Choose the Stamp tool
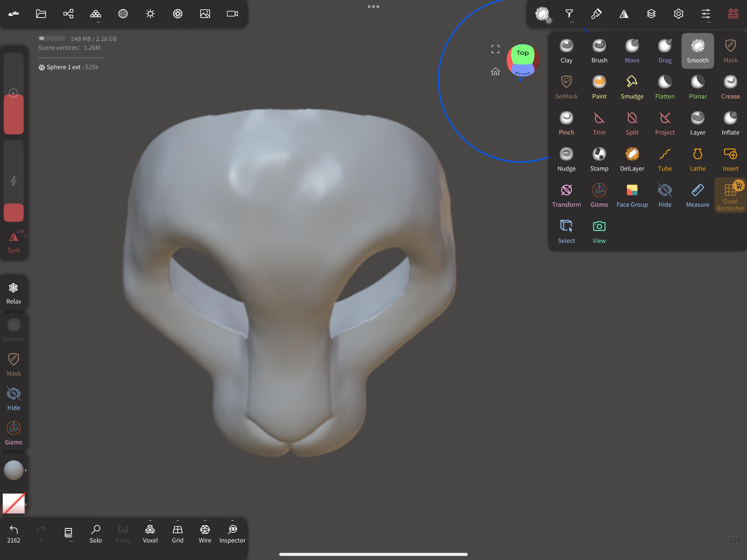 tap(599, 159)
